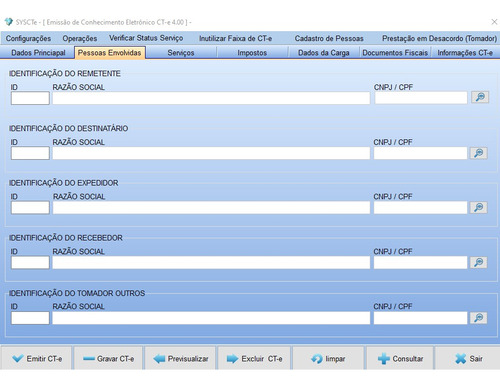Viewport: 500px width, 387px height.
Task: Click the Consultar button
Action: point(400,359)
